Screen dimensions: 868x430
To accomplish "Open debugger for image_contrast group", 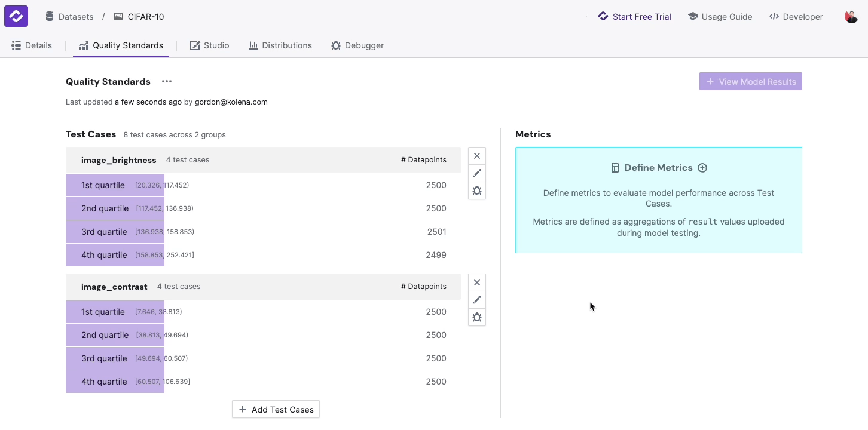I will pos(476,317).
